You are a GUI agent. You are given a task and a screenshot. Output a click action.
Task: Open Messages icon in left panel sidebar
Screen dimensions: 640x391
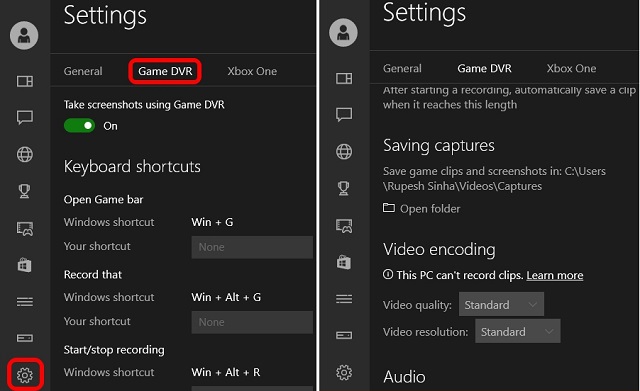(25, 118)
